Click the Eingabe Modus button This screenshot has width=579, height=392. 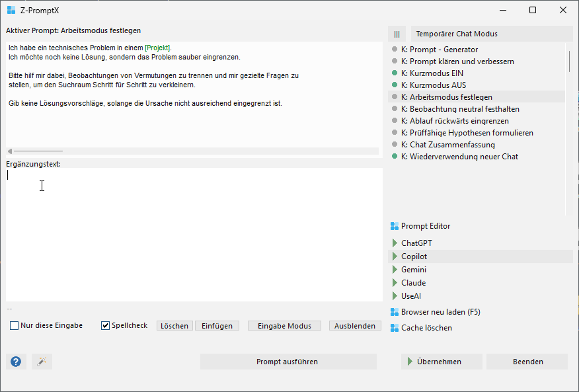(x=284, y=326)
